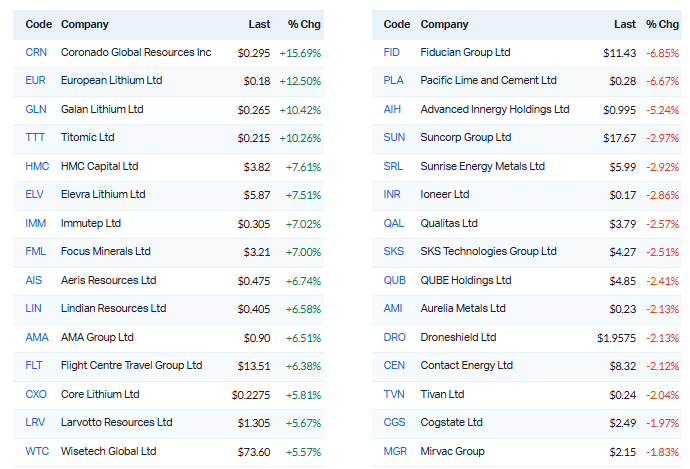Screen dimensions: 690x469
Task: Open the FLT stock code link
Action: [x=34, y=366]
